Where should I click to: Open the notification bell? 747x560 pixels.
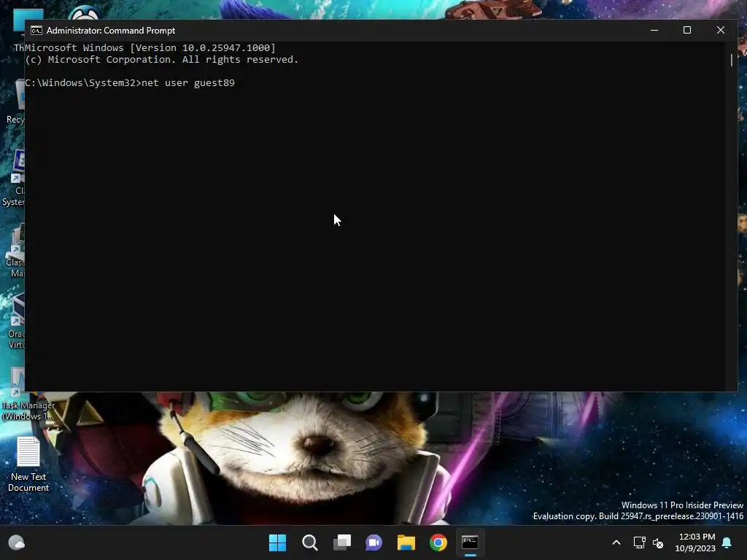click(x=727, y=542)
